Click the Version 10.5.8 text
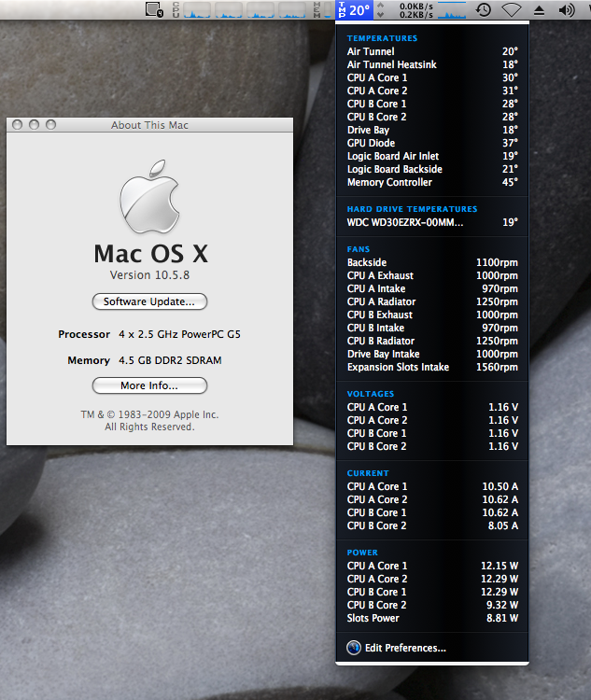The height and width of the screenshot is (700, 591). (149, 275)
